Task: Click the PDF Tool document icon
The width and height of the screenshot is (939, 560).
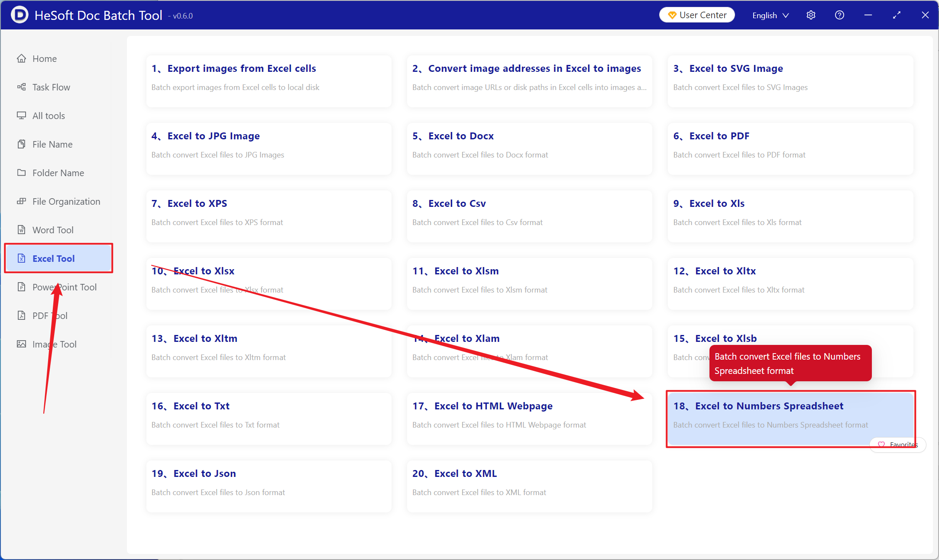Action: [21, 315]
